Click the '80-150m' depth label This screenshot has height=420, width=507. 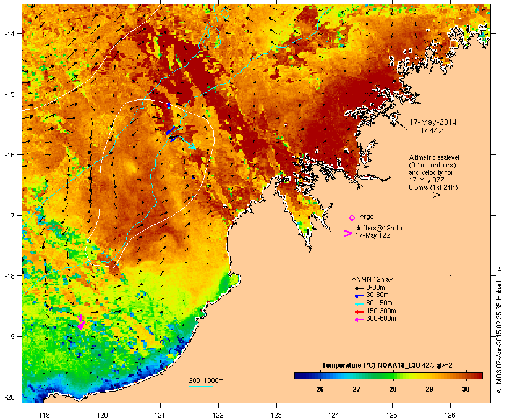point(379,303)
